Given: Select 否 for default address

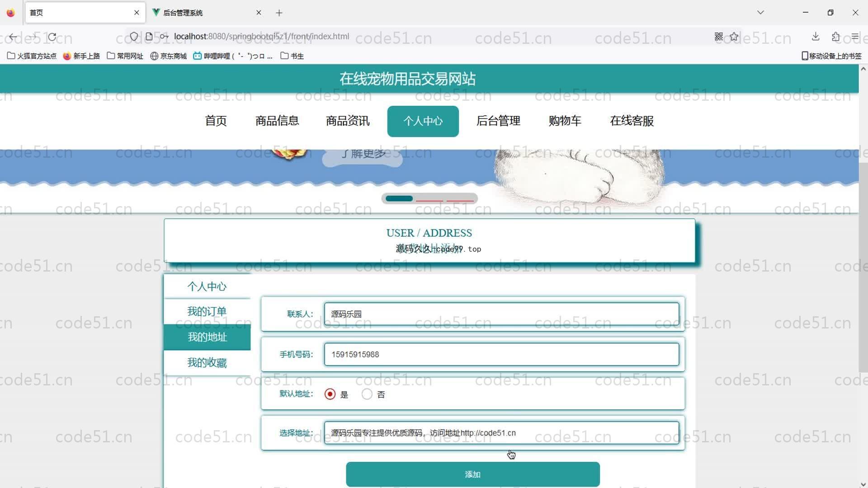Looking at the screenshot, I should [367, 394].
